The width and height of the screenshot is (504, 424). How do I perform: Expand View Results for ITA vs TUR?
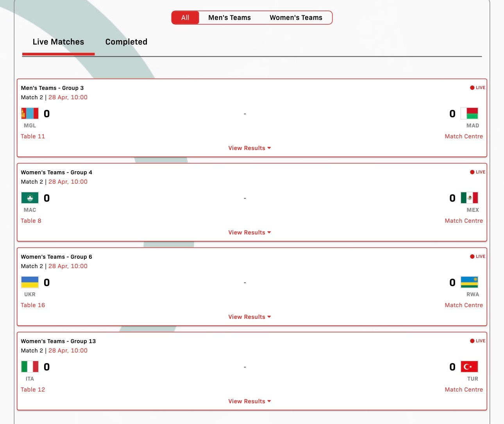(250, 401)
